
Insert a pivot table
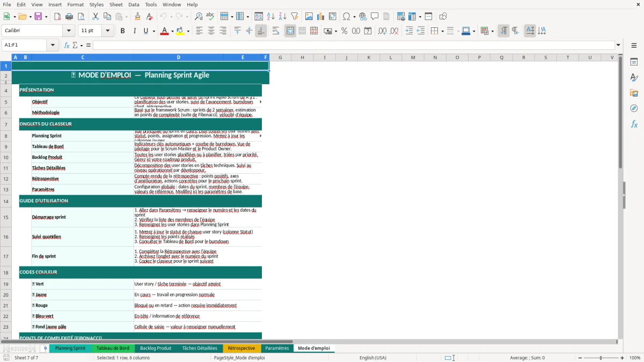(333, 17)
